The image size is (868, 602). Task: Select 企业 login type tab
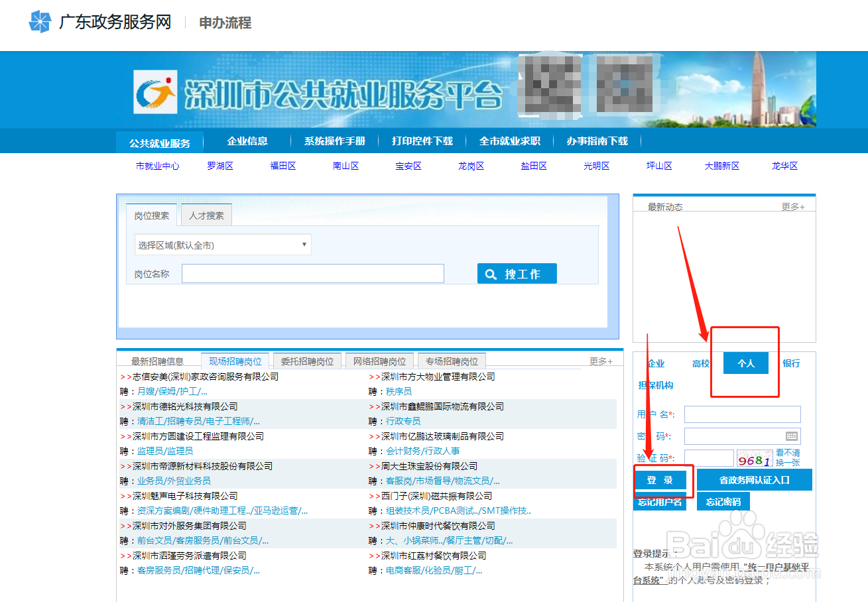[x=656, y=363]
